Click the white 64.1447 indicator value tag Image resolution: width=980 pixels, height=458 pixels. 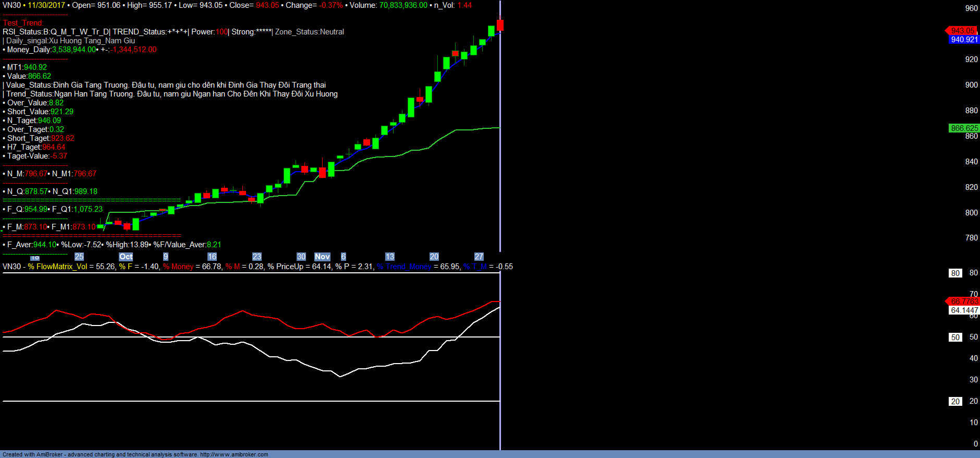tap(964, 310)
